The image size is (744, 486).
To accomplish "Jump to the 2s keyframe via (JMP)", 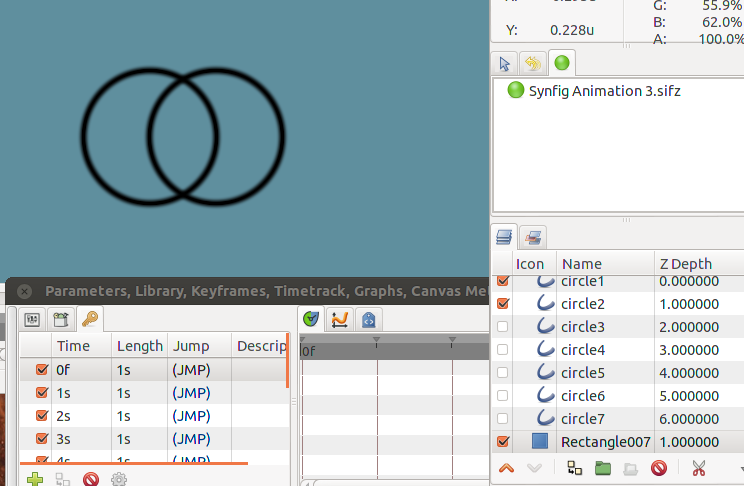I will [x=191, y=416].
